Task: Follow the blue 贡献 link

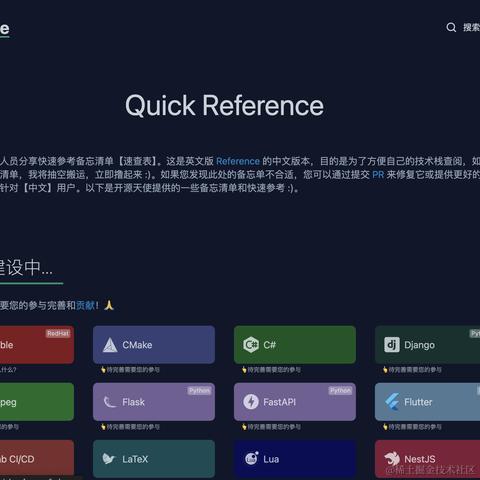Action: coord(85,305)
